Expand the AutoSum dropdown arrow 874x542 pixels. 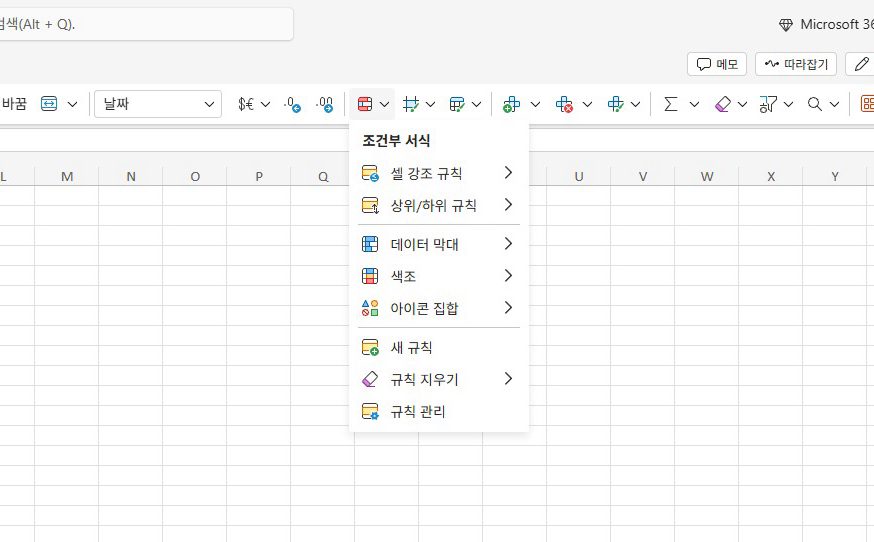[x=694, y=104]
